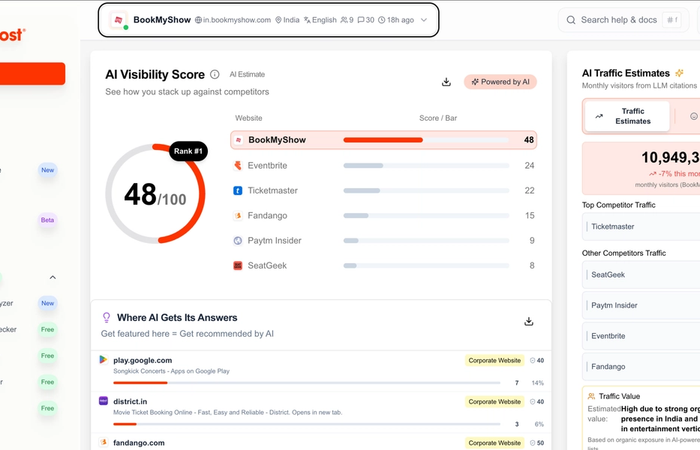This screenshot has height=450, width=700.
Task: Click the 48/100 score gauge
Action: 155,194
